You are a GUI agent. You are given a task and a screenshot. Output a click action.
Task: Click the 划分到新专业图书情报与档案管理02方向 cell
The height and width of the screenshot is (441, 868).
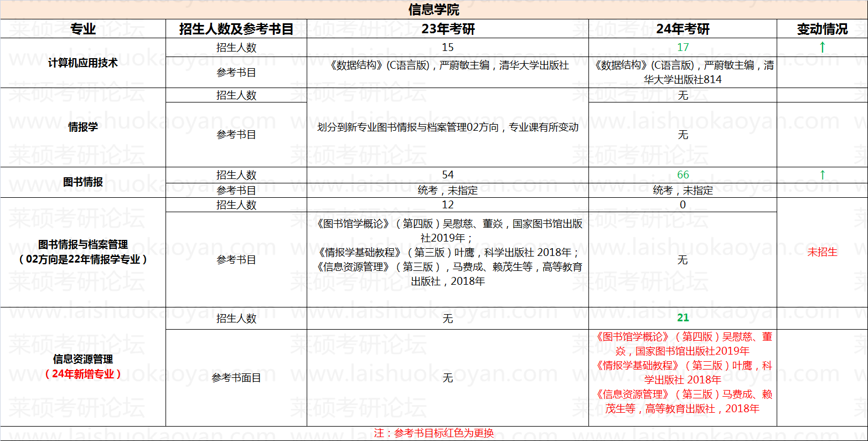pyautogui.click(x=448, y=127)
